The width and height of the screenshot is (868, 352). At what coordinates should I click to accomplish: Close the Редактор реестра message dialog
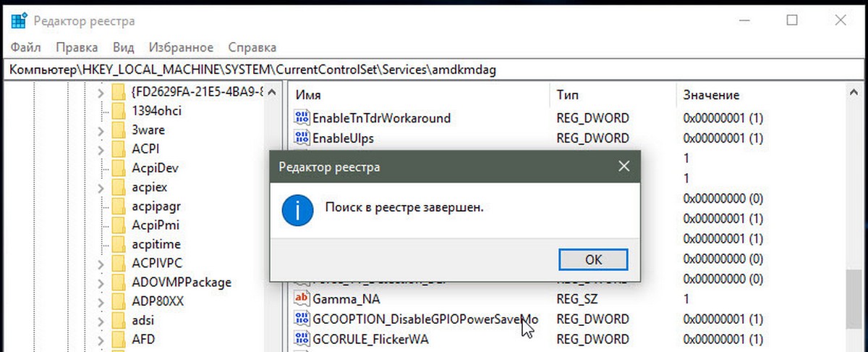click(624, 167)
